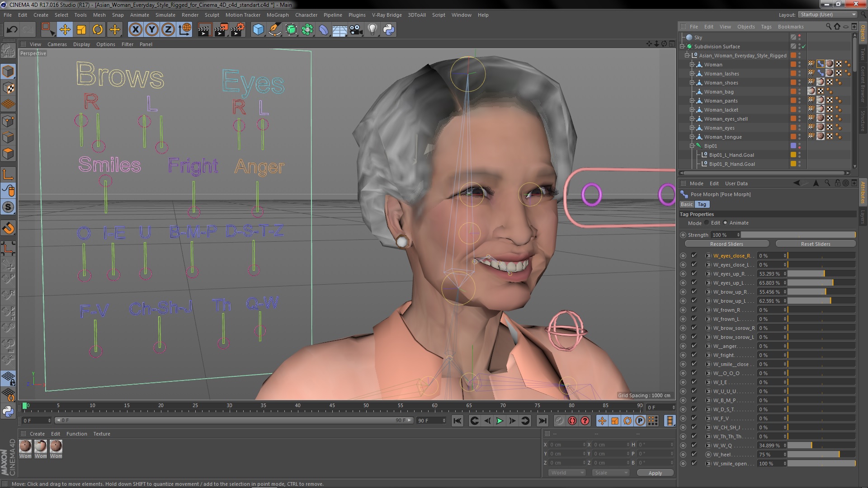This screenshot has width=868, height=488.
Task: Click the Reset Sliders button
Action: coord(816,244)
